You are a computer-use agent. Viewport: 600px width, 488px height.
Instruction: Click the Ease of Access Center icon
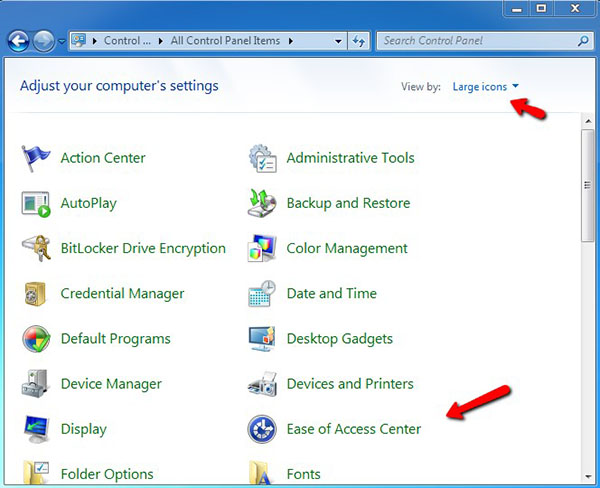pyautogui.click(x=262, y=429)
